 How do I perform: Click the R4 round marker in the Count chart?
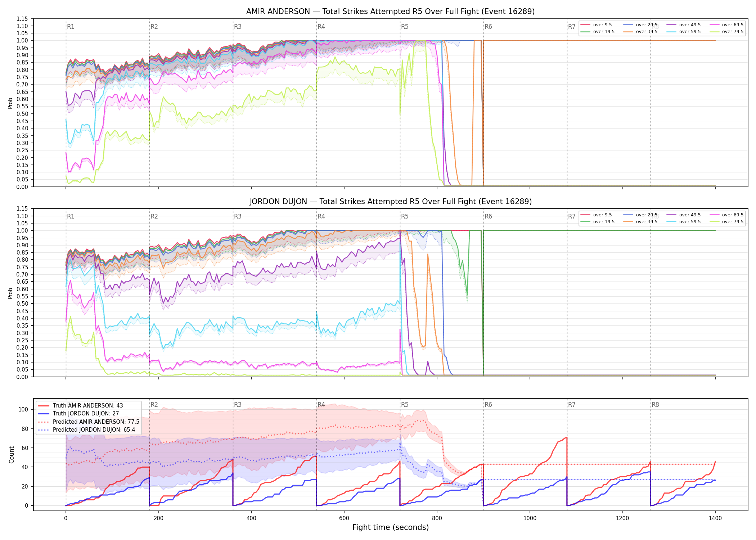pos(321,405)
